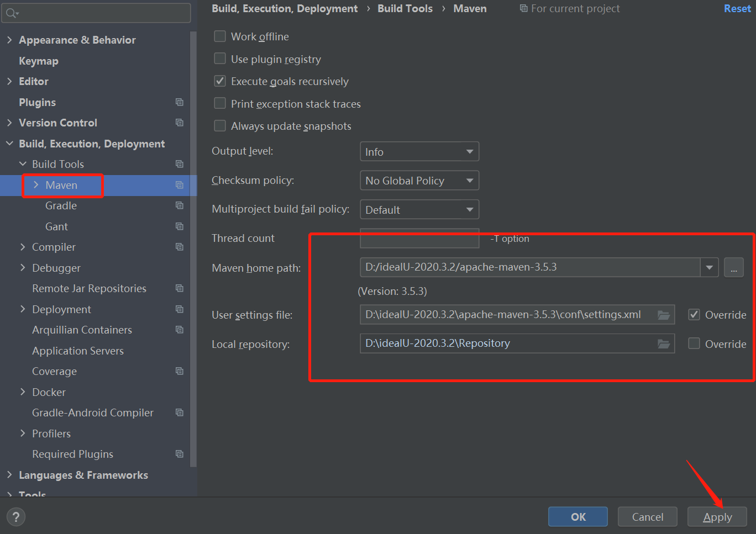Expand the Version Control section
The width and height of the screenshot is (756, 534).
pyautogui.click(x=9, y=123)
